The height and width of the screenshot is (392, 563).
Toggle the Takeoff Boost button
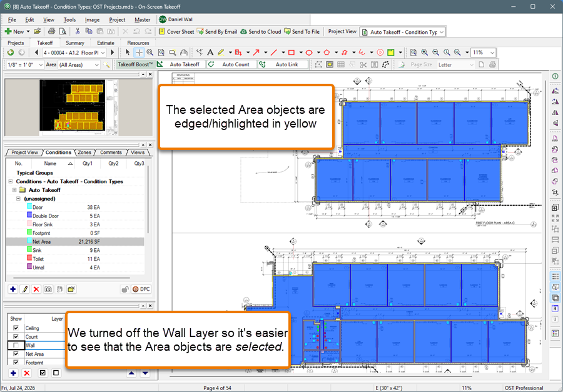point(135,64)
